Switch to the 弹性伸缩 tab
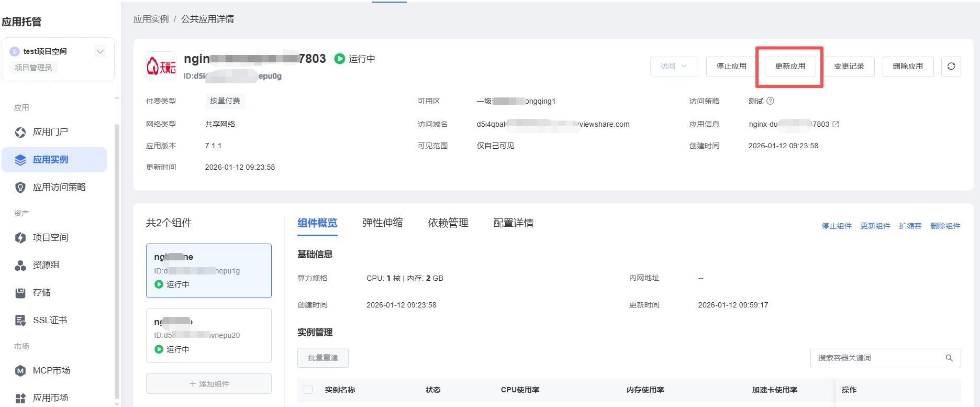Image resolution: width=980 pixels, height=407 pixels. (x=382, y=223)
